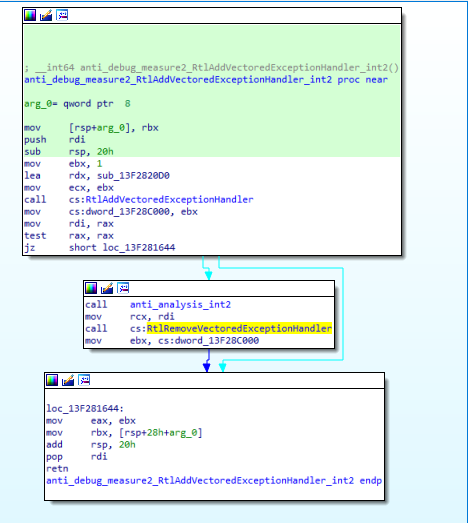The height and width of the screenshot is (523, 468).
Task: Click mov ecx, ebx instruction
Action: coord(69,187)
